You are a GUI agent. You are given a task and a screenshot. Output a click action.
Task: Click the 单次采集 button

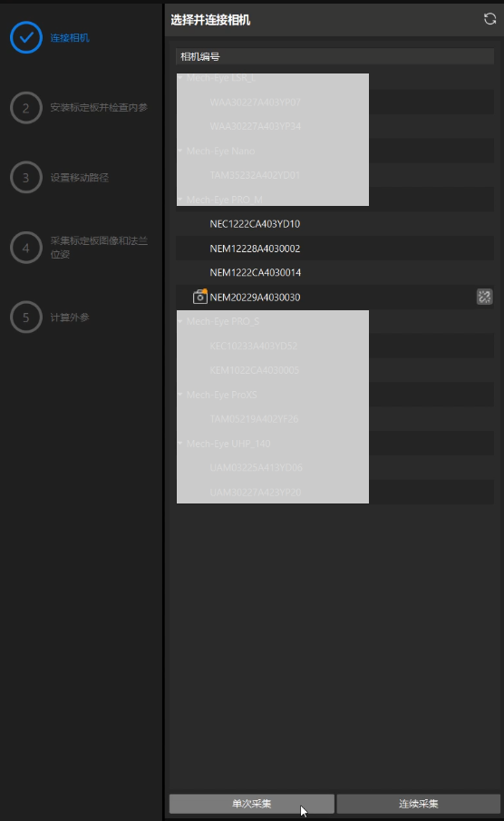coord(252,804)
